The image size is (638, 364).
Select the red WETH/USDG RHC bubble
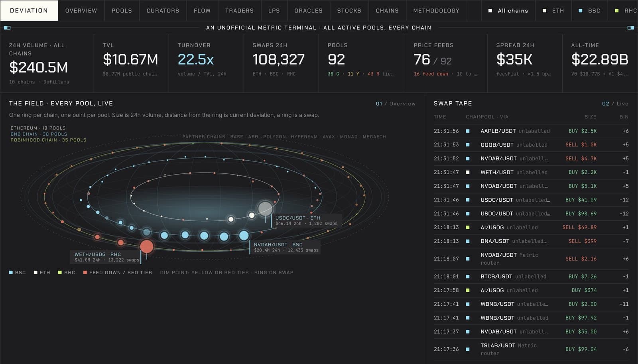pyautogui.click(x=147, y=246)
